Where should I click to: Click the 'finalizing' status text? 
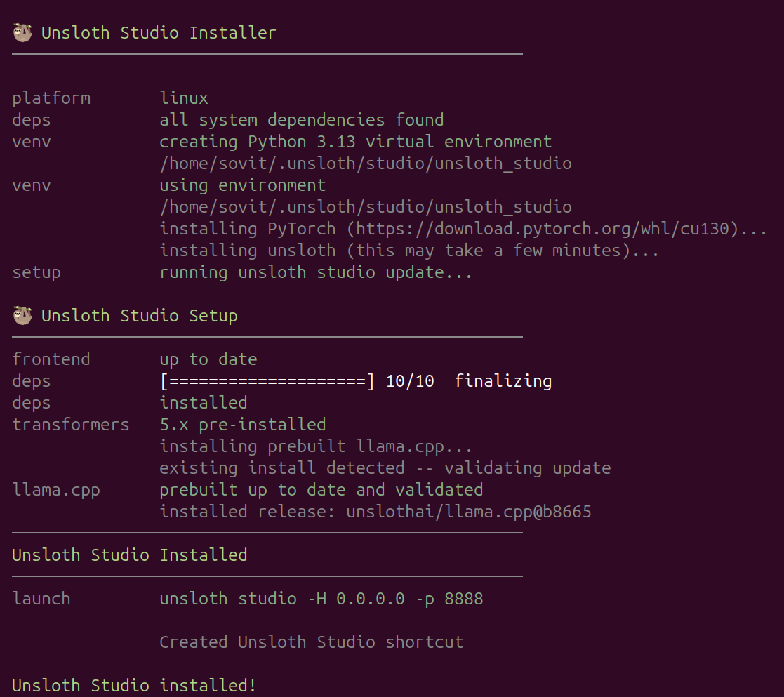coord(503,381)
